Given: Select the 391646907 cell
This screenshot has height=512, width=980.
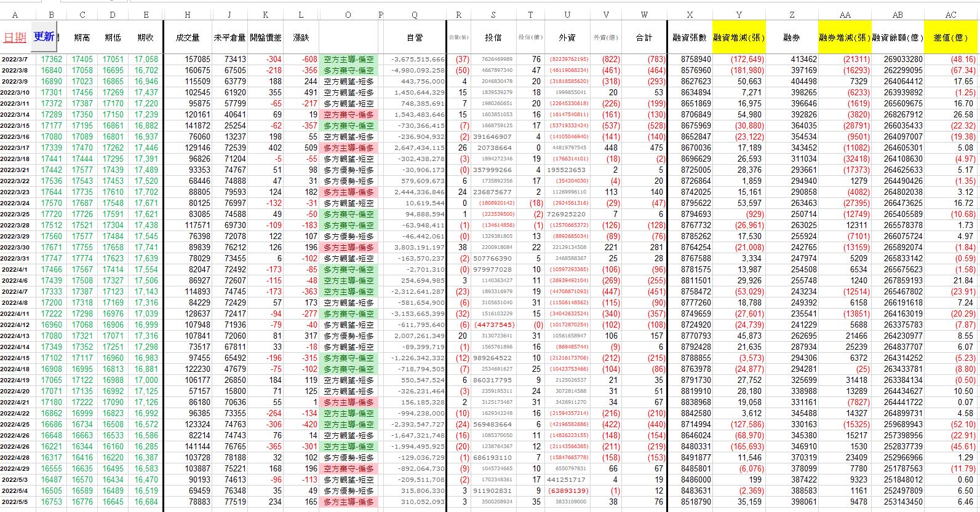Looking at the screenshot, I should (x=493, y=137).
